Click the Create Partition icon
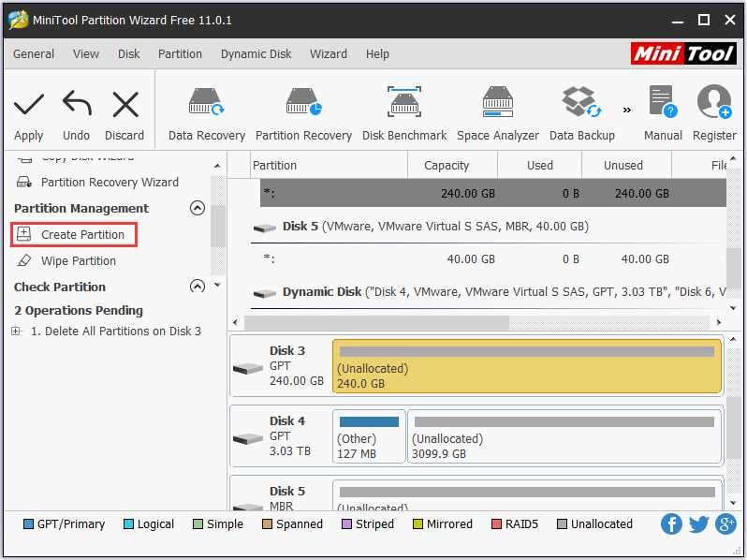This screenshot has width=747, height=560. point(23,234)
